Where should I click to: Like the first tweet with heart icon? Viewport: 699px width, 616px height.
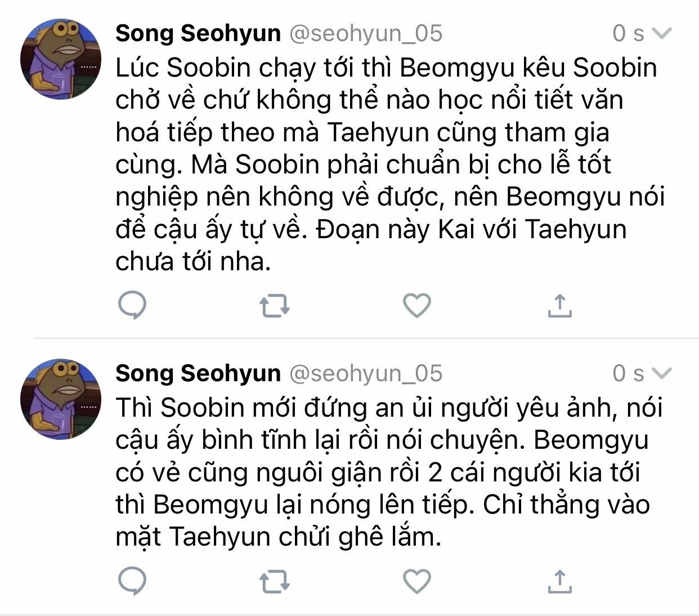pos(417,306)
